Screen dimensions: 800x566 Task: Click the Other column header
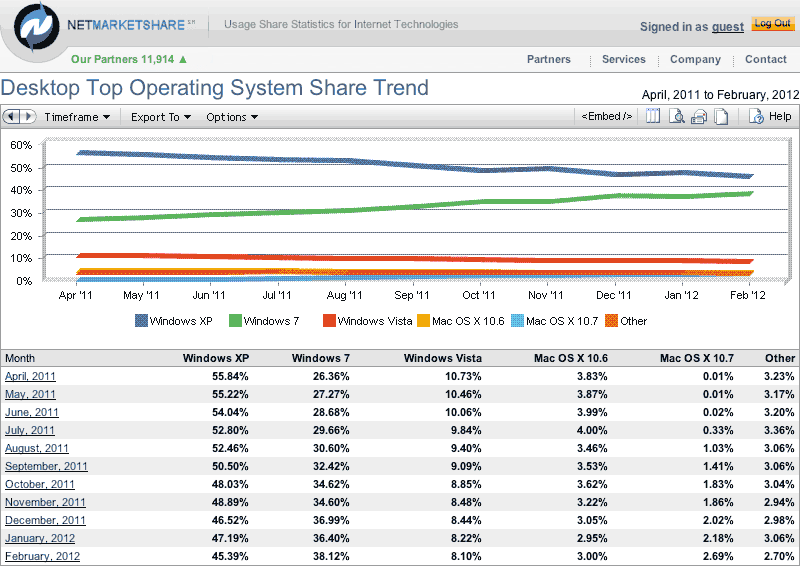pyautogui.click(x=780, y=358)
